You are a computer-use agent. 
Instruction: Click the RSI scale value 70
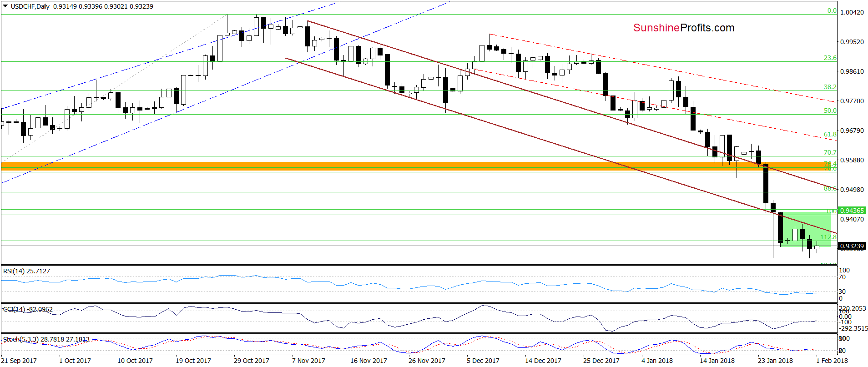point(842,277)
